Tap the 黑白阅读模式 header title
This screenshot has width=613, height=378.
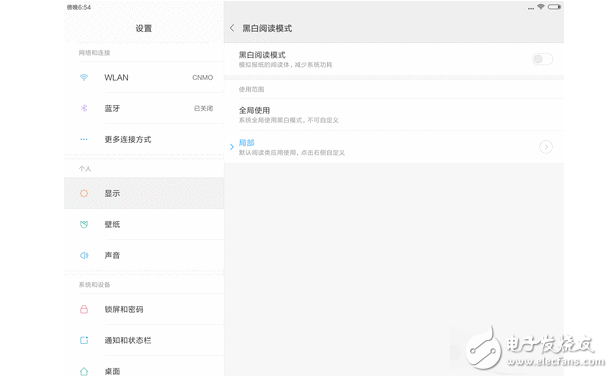tap(267, 28)
